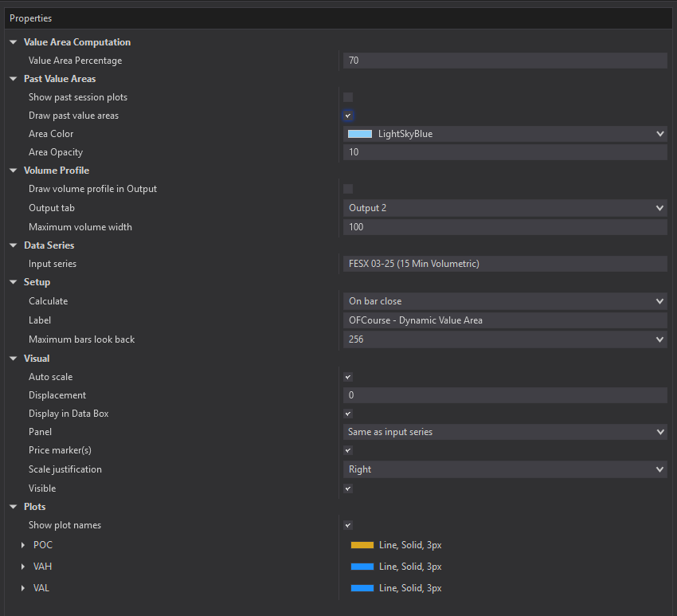Toggle Show plot names checkbox
677x616 pixels.
pos(348,525)
